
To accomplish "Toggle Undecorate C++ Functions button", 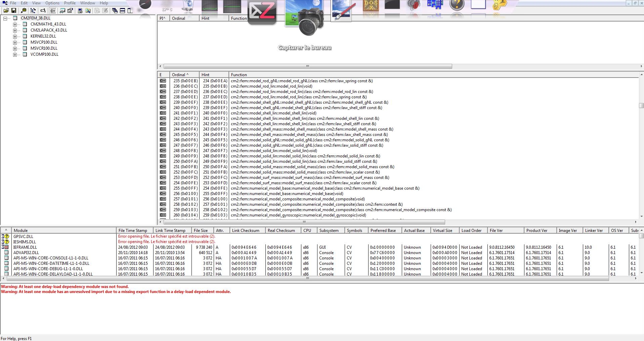I will (x=53, y=10).
